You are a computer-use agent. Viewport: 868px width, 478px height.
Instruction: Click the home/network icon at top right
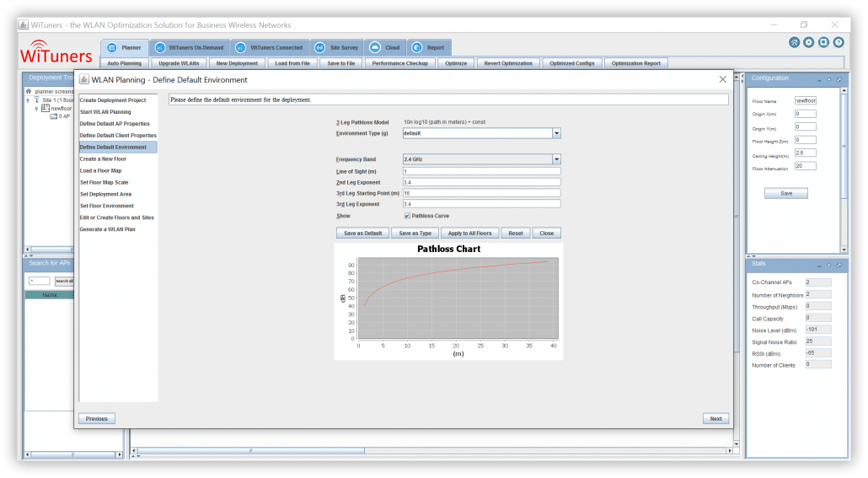(x=794, y=43)
